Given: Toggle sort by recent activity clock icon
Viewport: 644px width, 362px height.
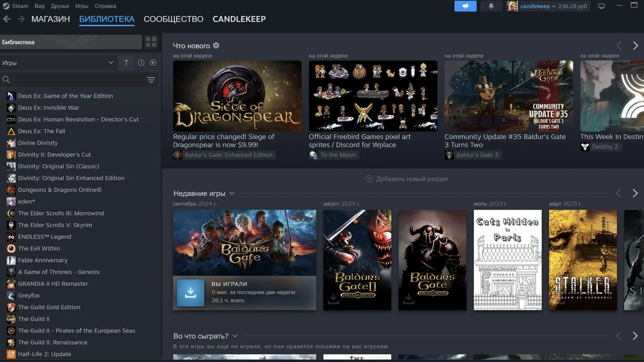Looking at the screenshot, I should pos(141,63).
